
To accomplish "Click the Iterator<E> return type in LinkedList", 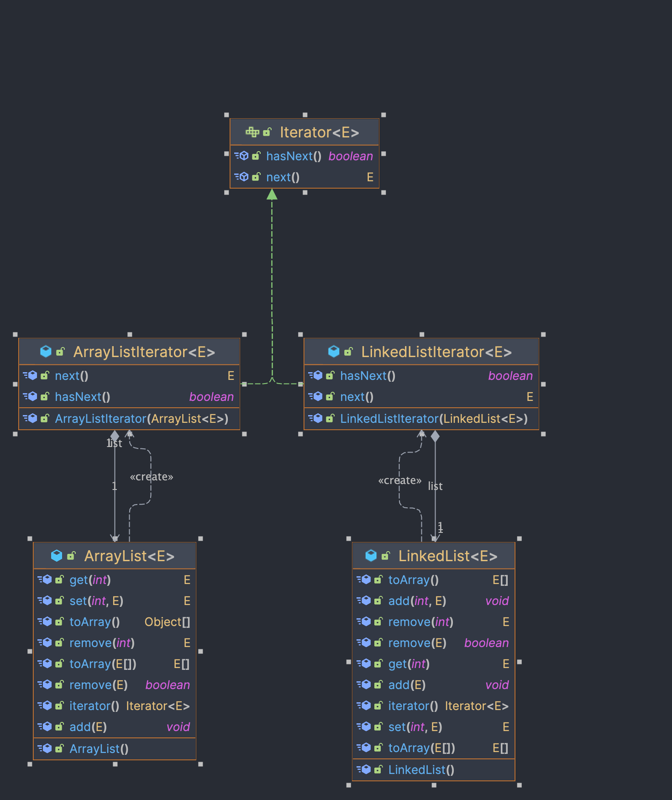I will pyautogui.click(x=477, y=706).
